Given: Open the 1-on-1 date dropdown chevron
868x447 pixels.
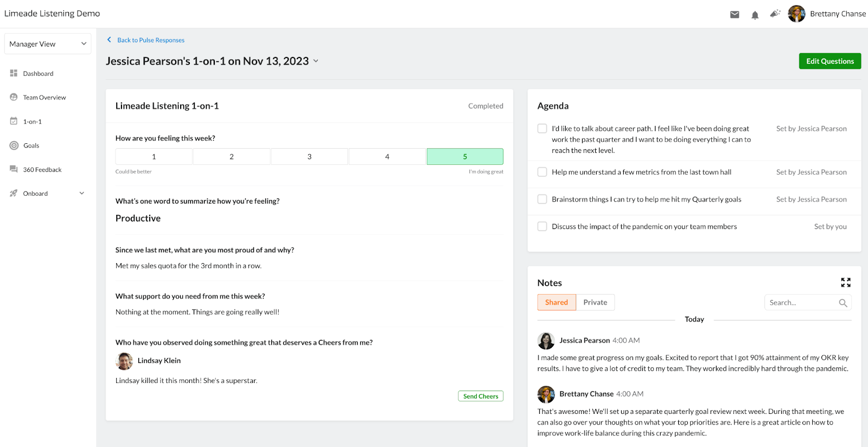Looking at the screenshot, I should click(x=316, y=61).
